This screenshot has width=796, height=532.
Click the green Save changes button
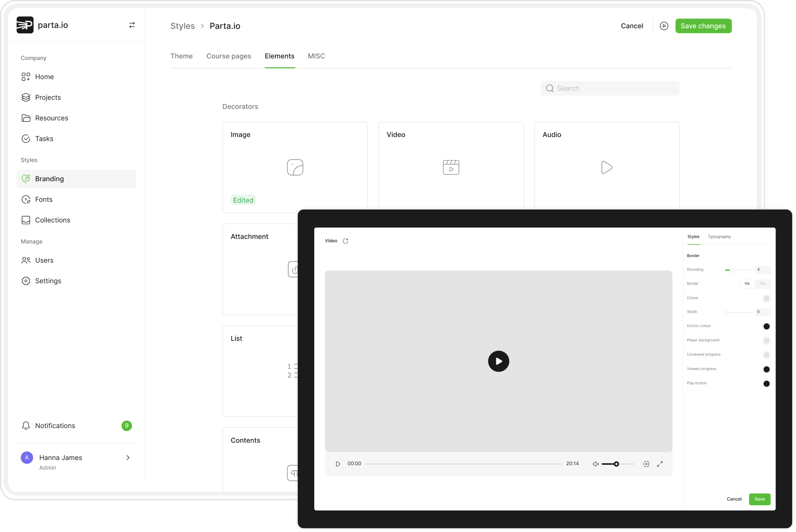(x=703, y=26)
